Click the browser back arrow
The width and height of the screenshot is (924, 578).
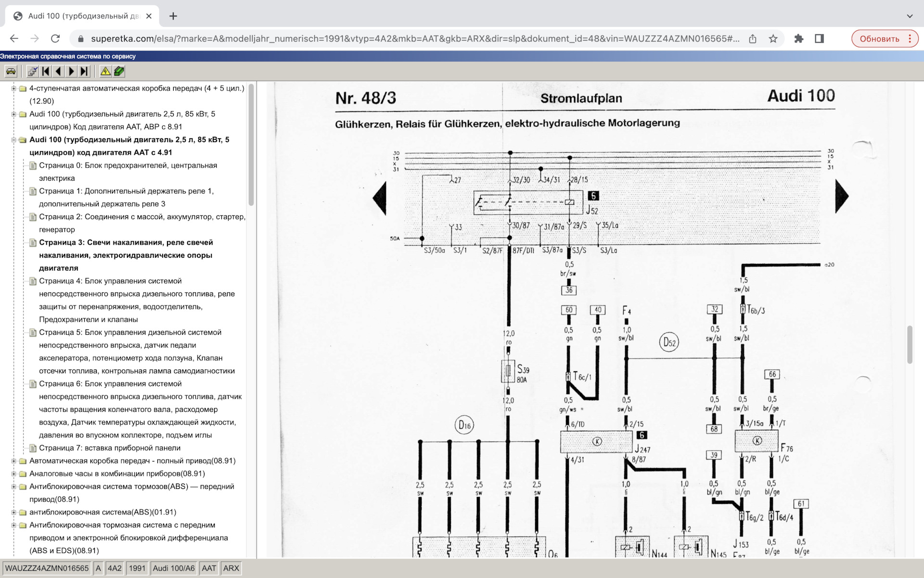pos(14,39)
